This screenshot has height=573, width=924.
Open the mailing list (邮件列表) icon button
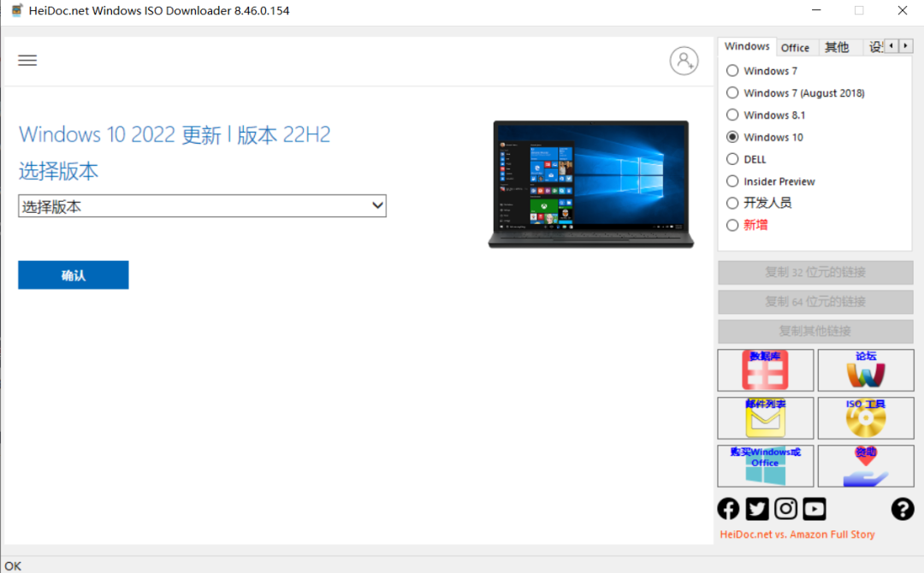pos(766,418)
